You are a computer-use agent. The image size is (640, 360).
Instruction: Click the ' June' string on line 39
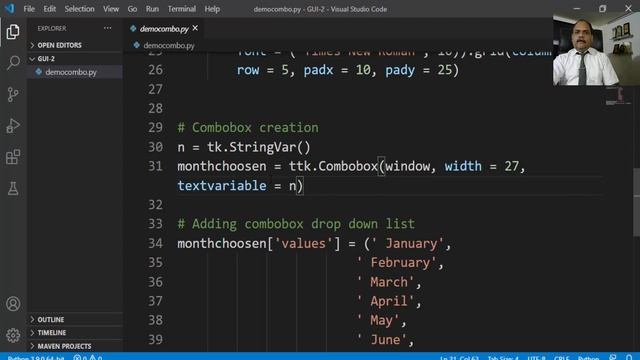pos(381,340)
